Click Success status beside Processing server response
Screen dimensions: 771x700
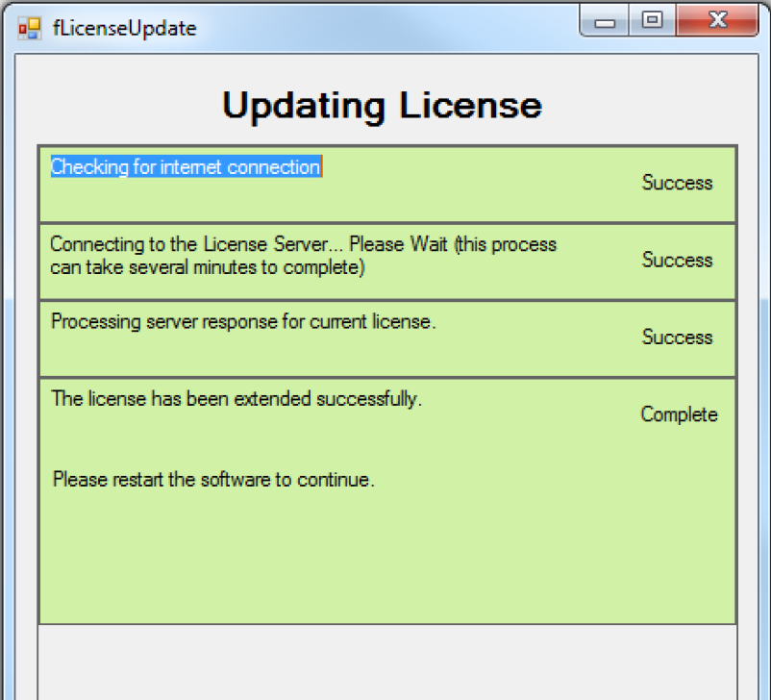tap(677, 337)
